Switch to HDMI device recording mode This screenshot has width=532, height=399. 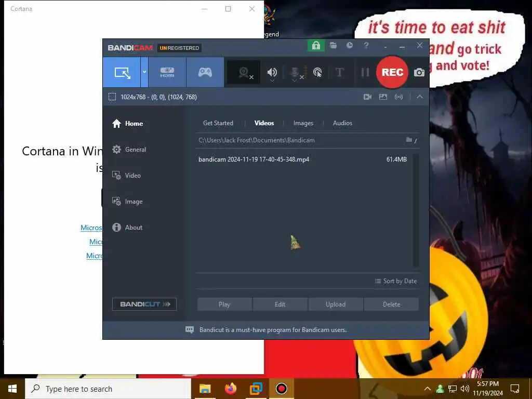[x=167, y=72]
